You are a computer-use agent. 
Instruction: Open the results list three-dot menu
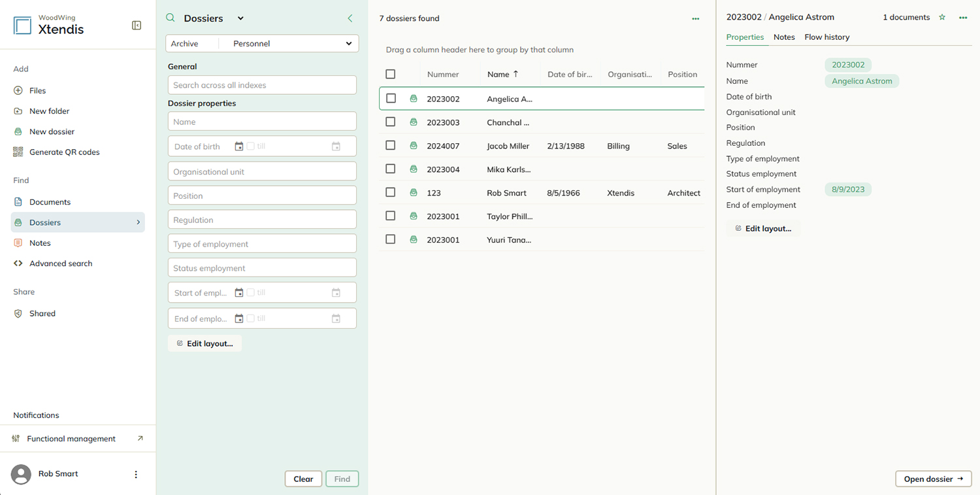coord(696,19)
